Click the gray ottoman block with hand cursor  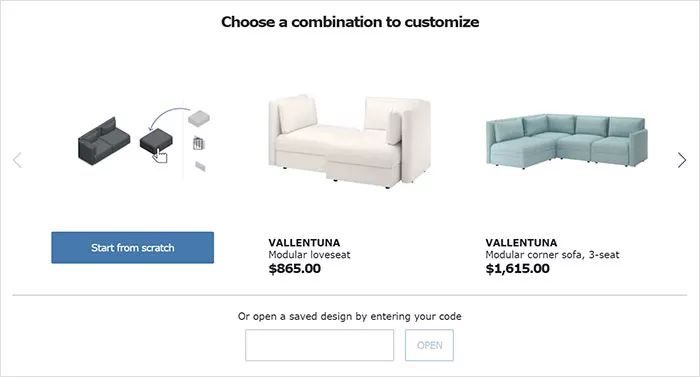(156, 142)
